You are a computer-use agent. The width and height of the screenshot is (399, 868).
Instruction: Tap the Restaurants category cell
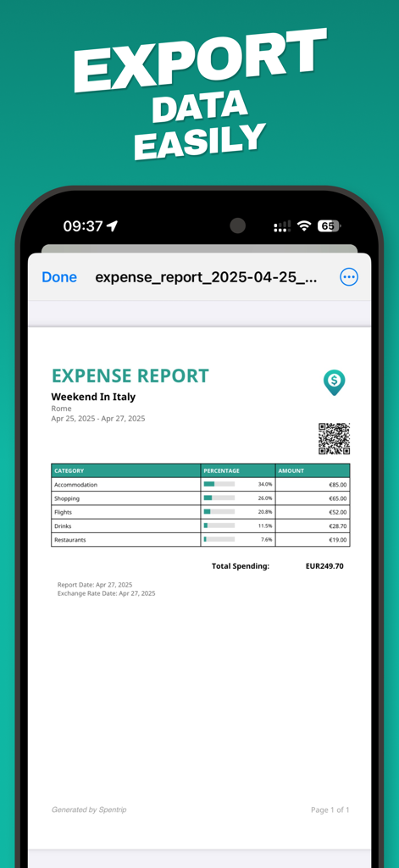tap(126, 540)
